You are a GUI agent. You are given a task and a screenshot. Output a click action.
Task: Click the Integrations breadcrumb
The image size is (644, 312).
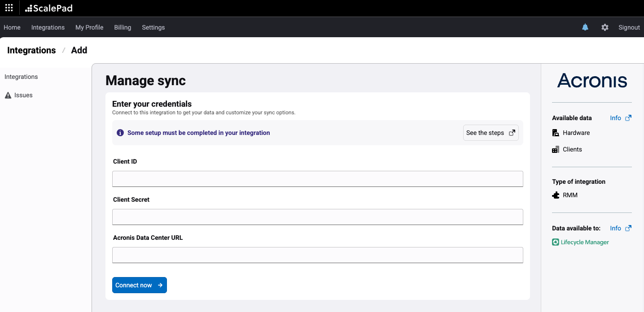click(x=31, y=50)
